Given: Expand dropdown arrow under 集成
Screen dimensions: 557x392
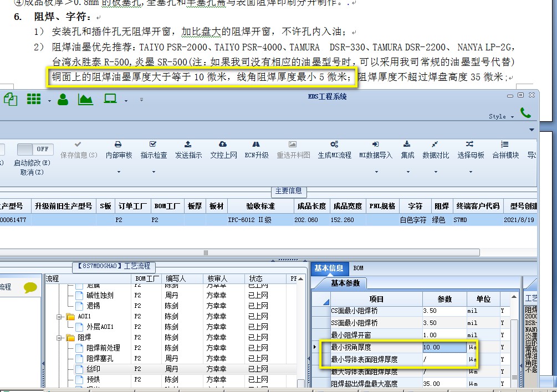Looking at the screenshot, I should (408, 172).
